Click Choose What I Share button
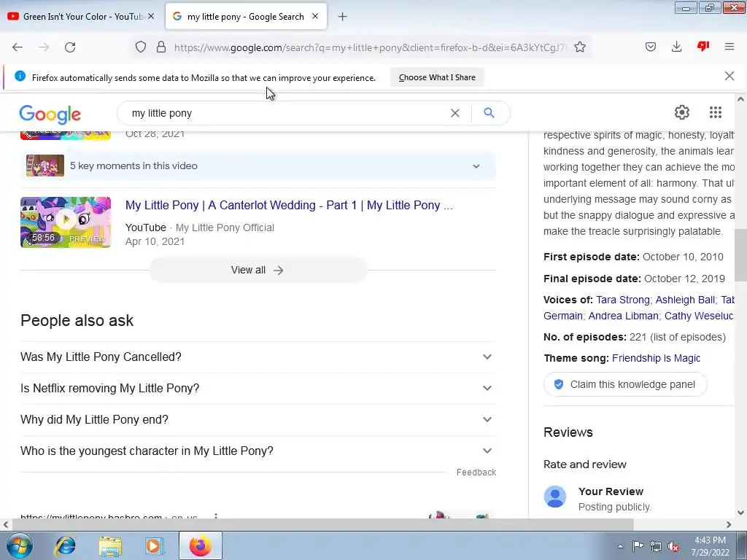Image resolution: width=747 pixels, height=560 pixels. pos(437,77)
